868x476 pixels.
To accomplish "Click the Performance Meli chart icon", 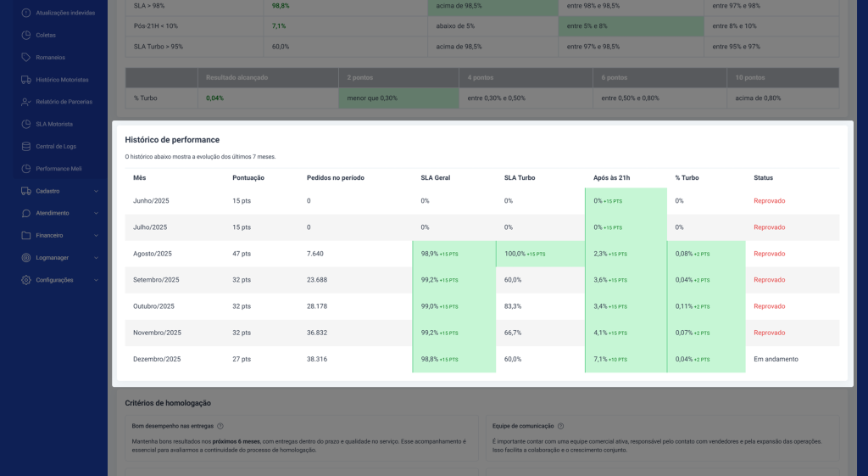I will 26,168.
